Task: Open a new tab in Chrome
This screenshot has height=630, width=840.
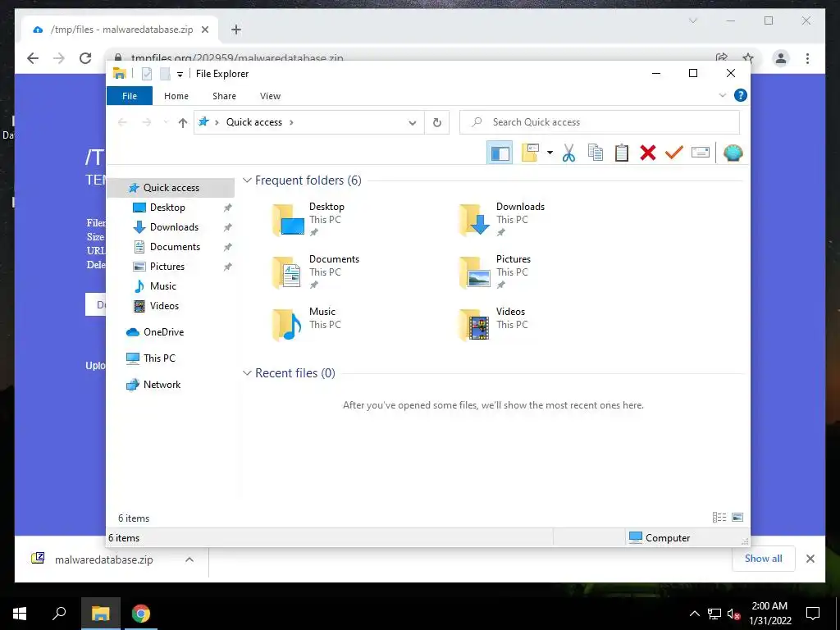Action: [236, 30]
